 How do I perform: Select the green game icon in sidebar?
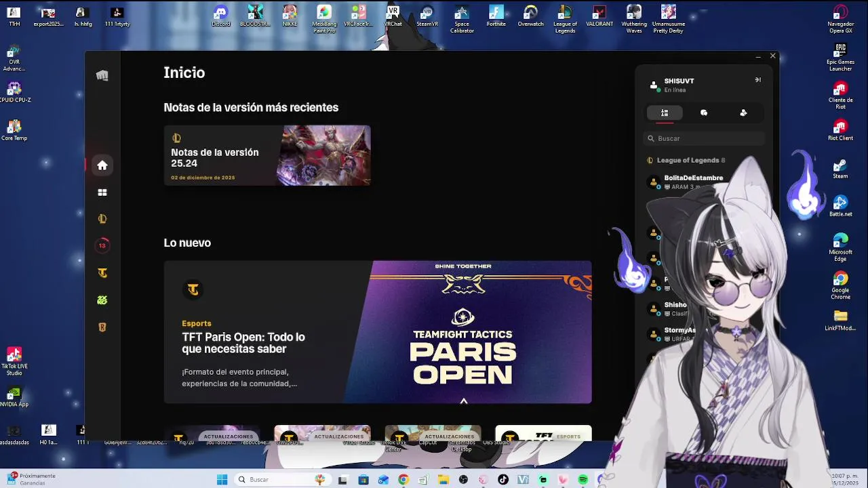tap(102, 300)
